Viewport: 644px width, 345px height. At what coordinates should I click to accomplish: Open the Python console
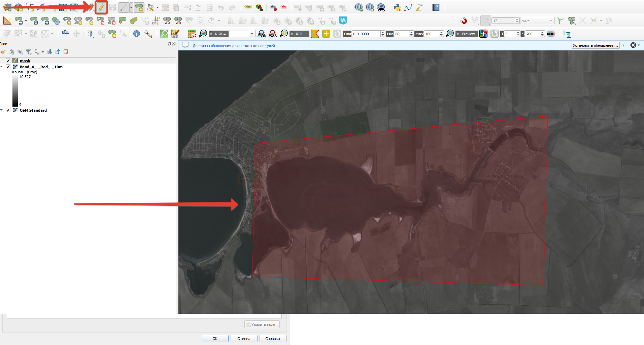397,7
